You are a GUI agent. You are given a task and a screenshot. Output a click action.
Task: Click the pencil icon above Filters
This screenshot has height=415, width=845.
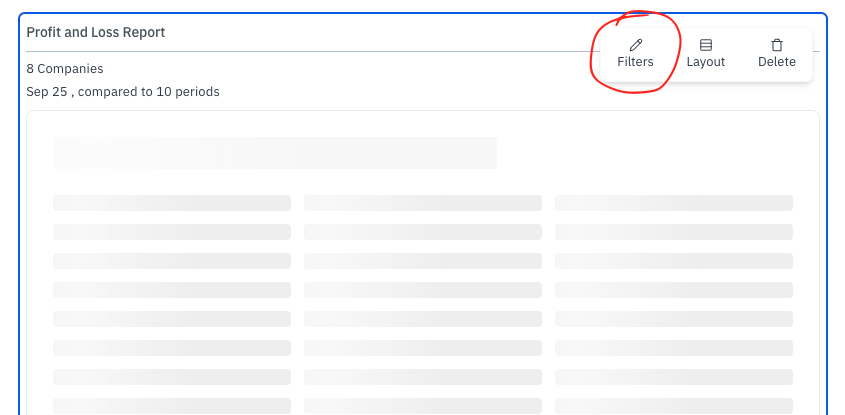pyautogui.click(x=636, y=45)
